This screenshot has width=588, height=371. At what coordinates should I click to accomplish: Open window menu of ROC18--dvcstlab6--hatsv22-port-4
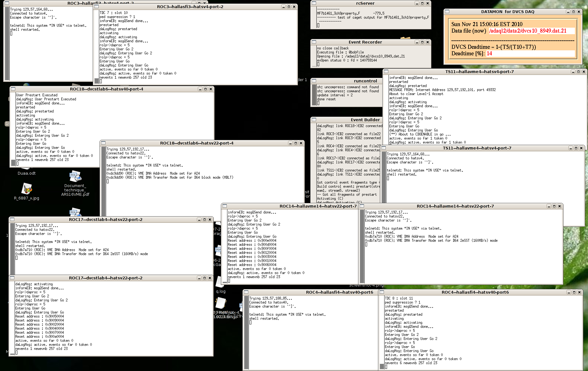[103, 143]
